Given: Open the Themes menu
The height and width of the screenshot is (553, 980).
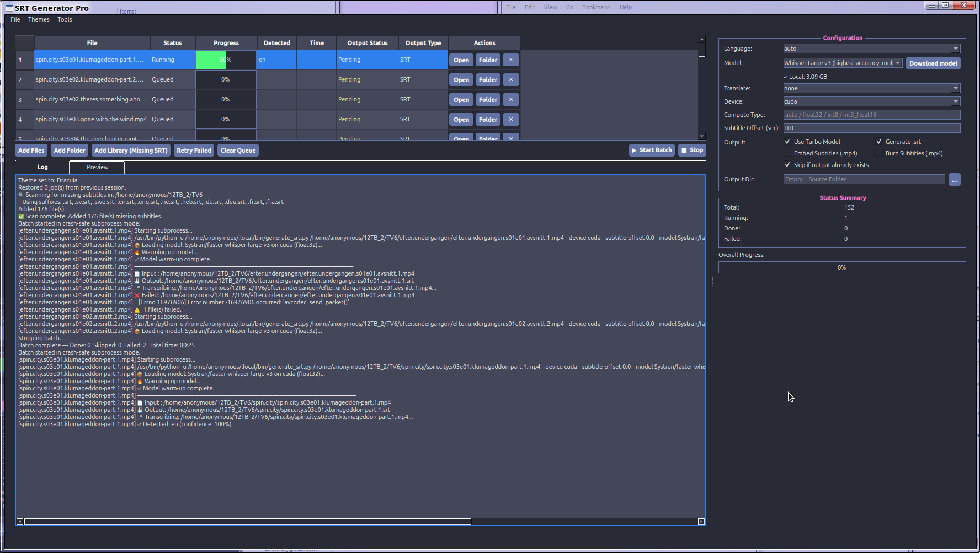Looking at the screenshot, I should 39,19.
